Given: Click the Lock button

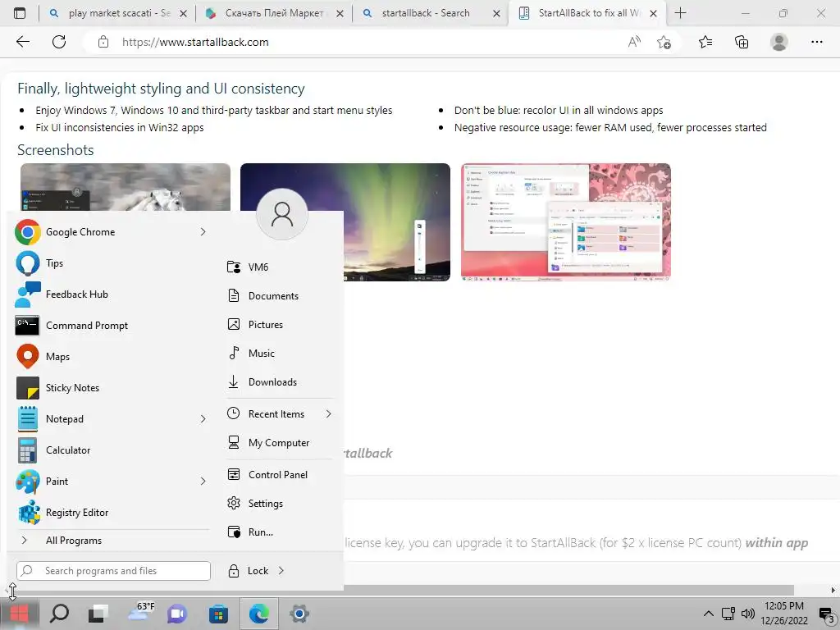Looking at the screenshot, I should click(x=248, y=571).
